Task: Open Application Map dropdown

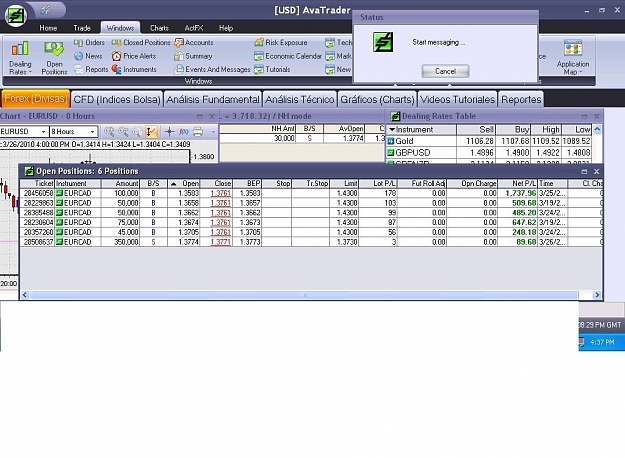Action: click(573, 58)
